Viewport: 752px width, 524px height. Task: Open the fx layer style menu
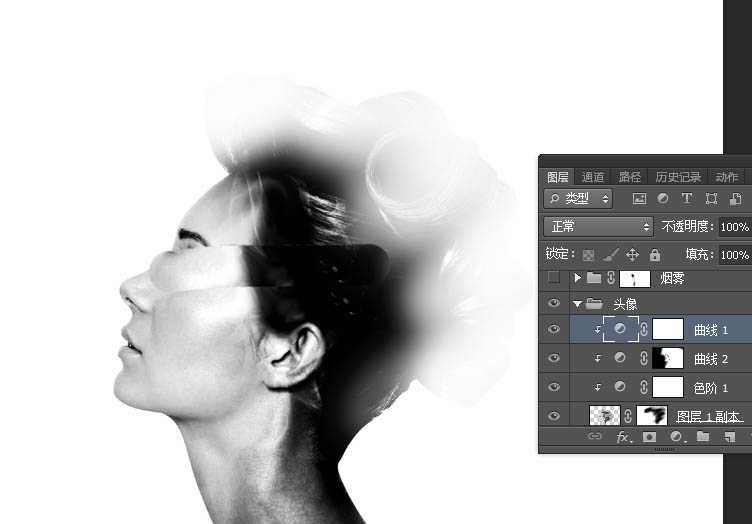click(622, 437)
